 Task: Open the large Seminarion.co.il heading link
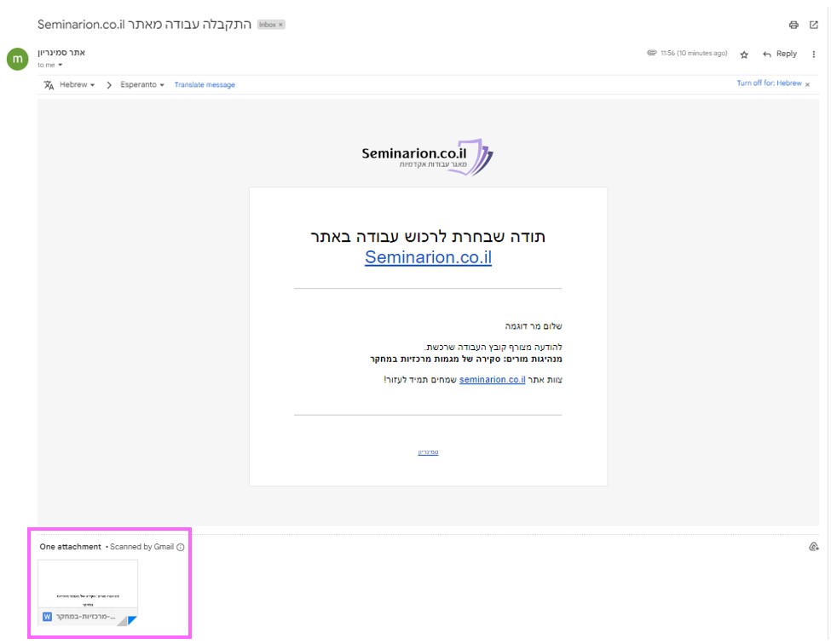click(x=428, y=257)
